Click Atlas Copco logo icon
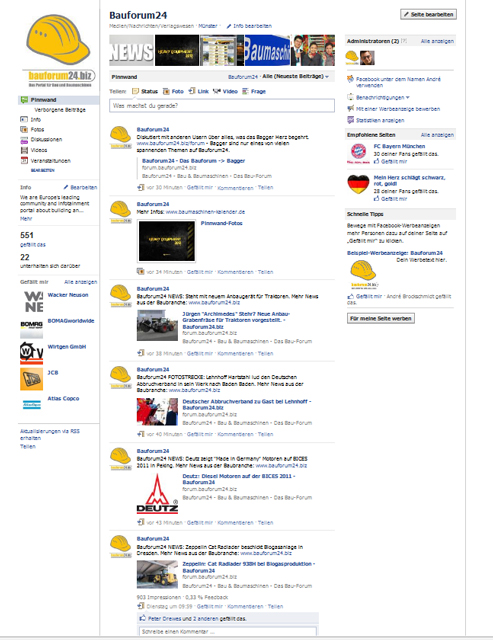The width and height of the screenshot is (493, 640). tap(31, 405)
